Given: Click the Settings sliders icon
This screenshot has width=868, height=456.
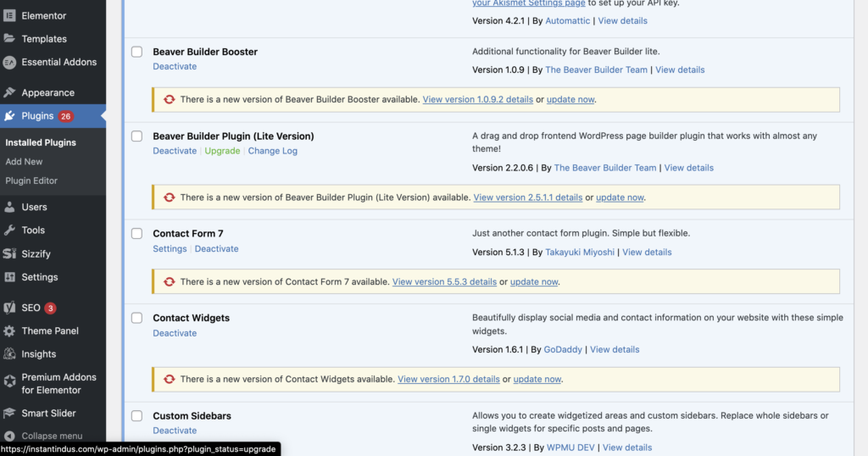Looking at the screenshot, I should [x=9, y=276].
